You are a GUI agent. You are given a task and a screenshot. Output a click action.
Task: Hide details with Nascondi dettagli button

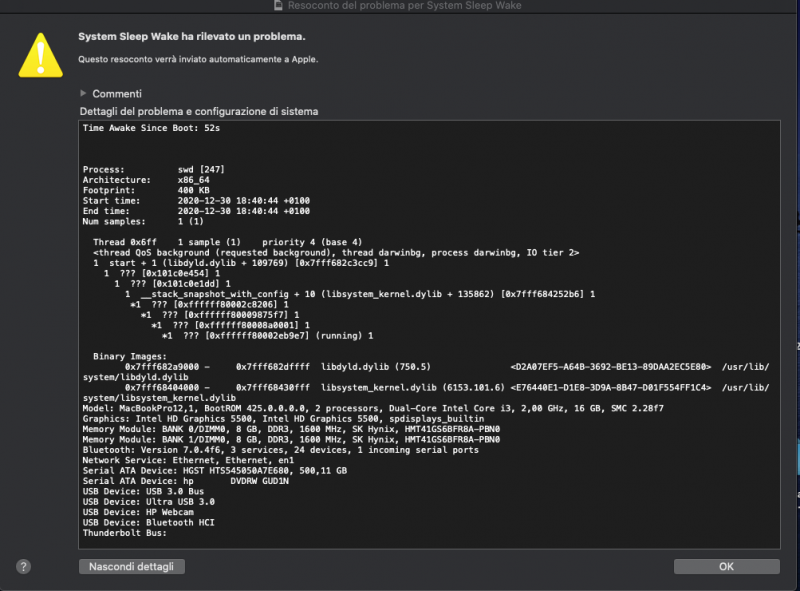131,566
